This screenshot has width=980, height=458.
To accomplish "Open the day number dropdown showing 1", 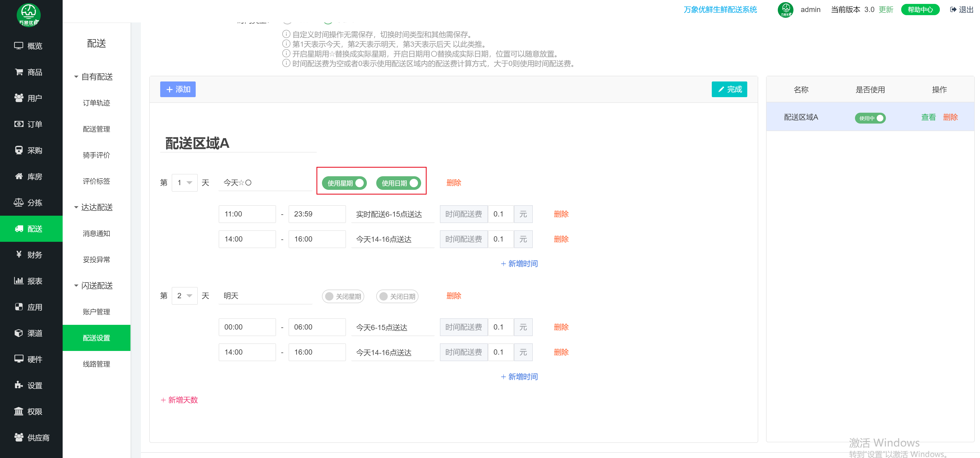I will 184,183.
